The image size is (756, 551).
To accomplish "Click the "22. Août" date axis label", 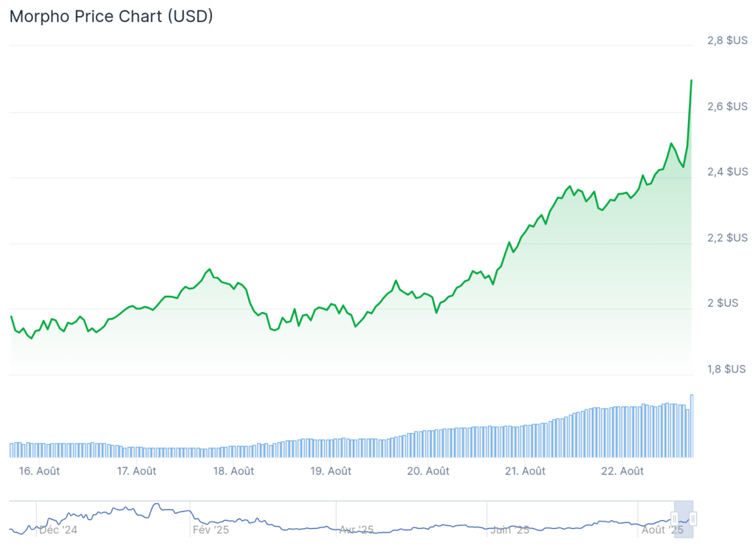I will tap(622, 471).
